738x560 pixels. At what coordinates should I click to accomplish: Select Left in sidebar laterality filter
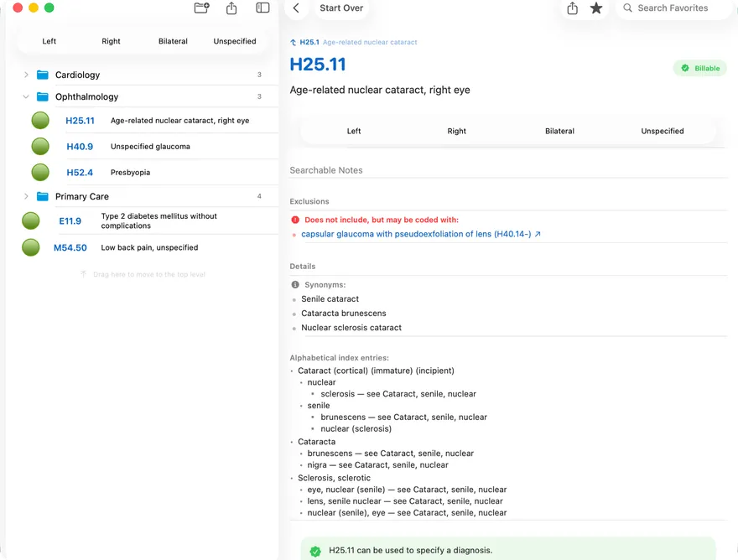49,41
